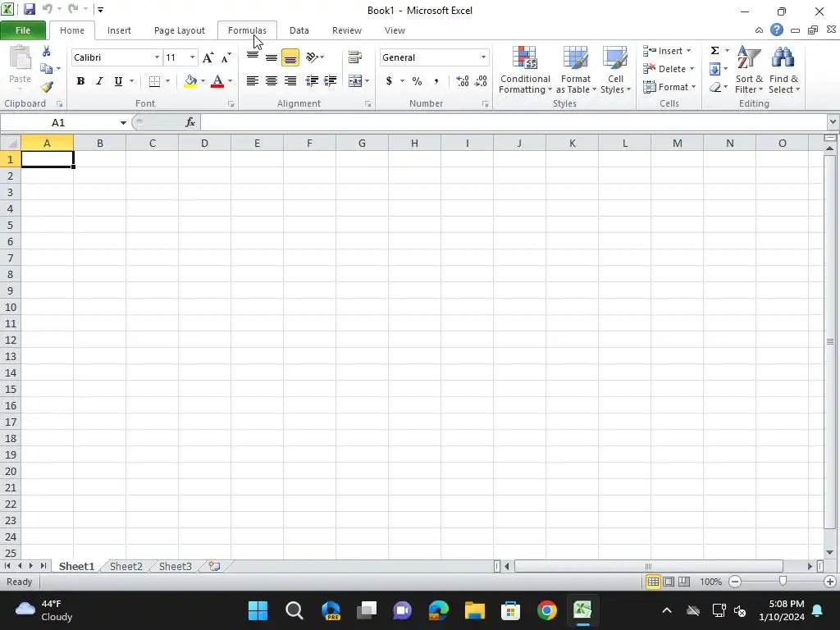
Task: Open Find & Select binoculars
Action: pos(783,70)
